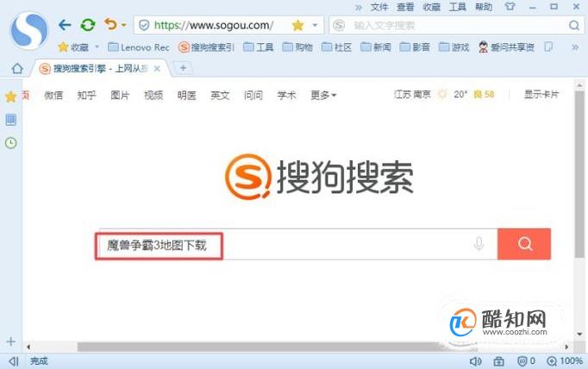Expand the bookmarks bar overflow chevron
The image size is (588, 369).
point(575,47)
